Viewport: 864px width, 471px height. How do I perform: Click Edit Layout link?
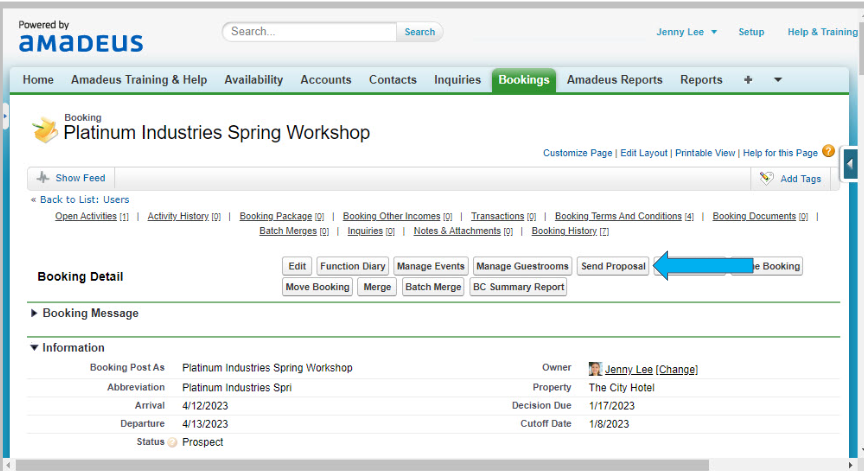(x=644, y=153)
